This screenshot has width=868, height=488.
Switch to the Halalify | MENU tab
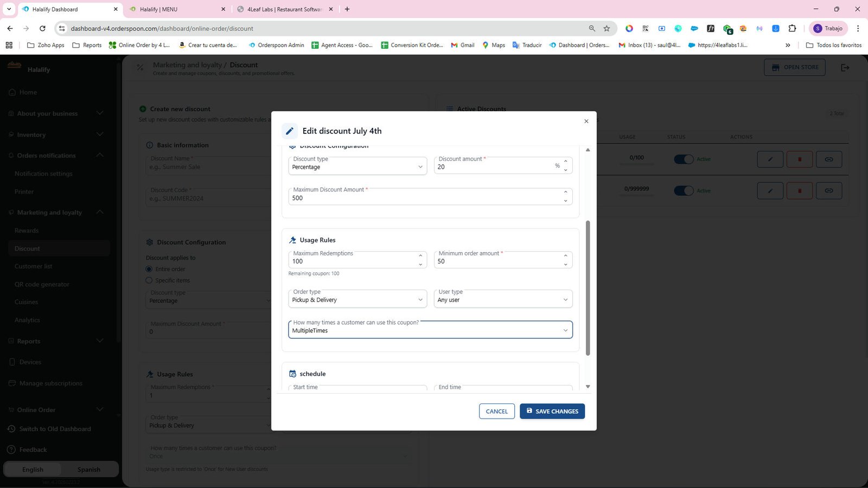[x=176, y=9]
